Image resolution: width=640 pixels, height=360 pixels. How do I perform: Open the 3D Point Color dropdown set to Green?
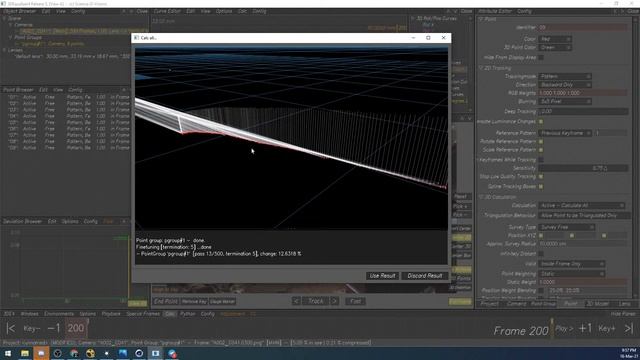coord(554,47)
